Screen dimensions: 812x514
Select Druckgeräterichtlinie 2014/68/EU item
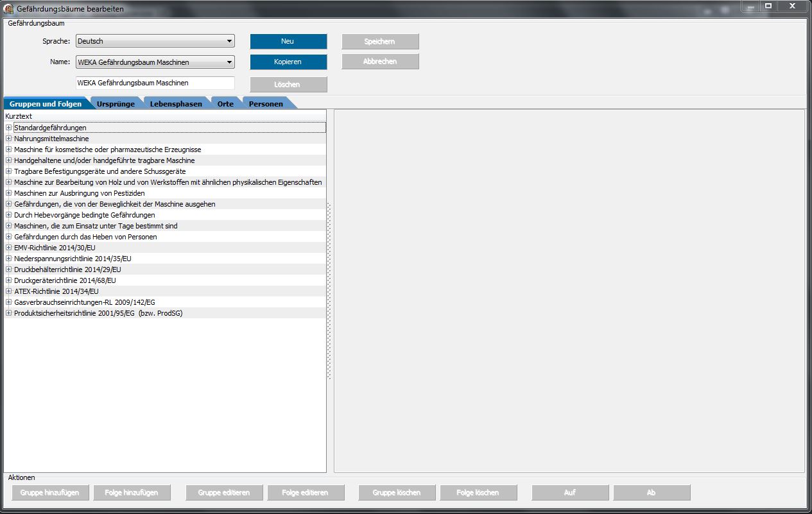65,280
